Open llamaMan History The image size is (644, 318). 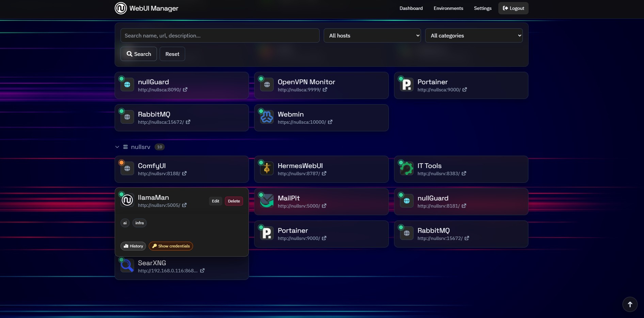click(x=133, y=246)
